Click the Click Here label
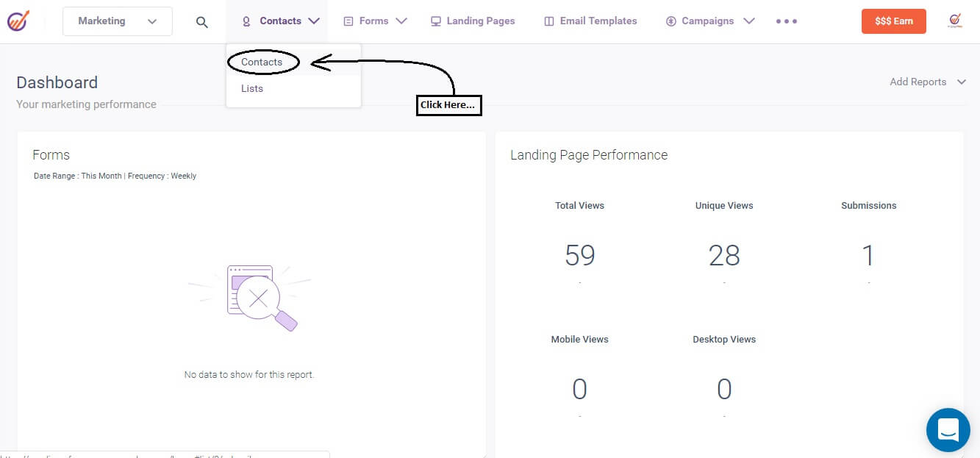 [448, 104]
